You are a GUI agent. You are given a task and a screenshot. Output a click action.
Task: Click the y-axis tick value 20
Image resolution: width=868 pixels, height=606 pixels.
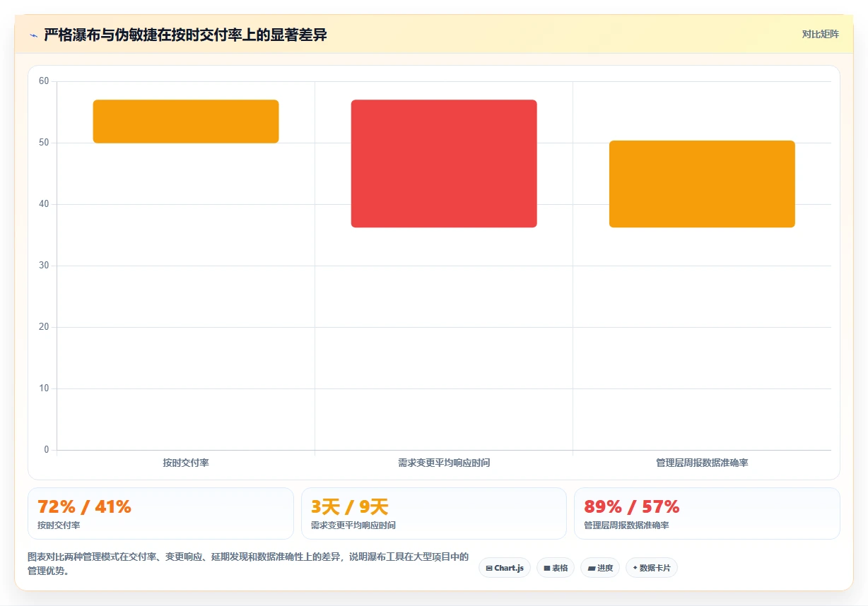(44, 327)
